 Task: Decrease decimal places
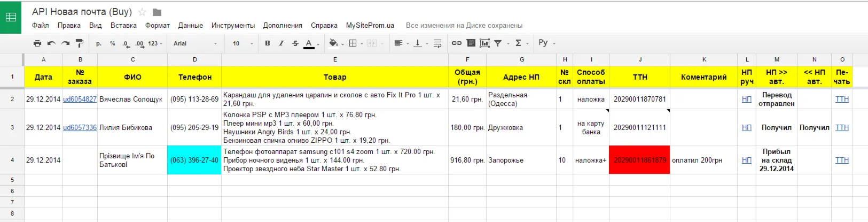point(126,43)
